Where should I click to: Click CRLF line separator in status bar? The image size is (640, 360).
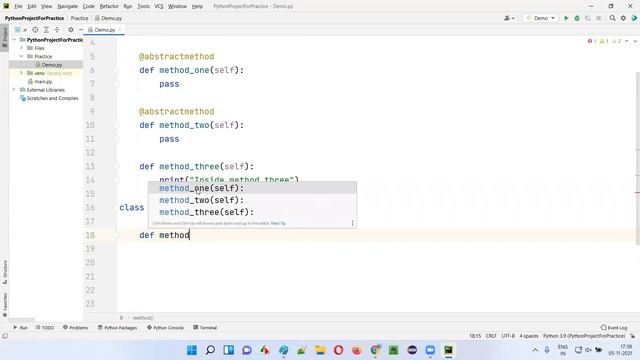pos(491,336)
